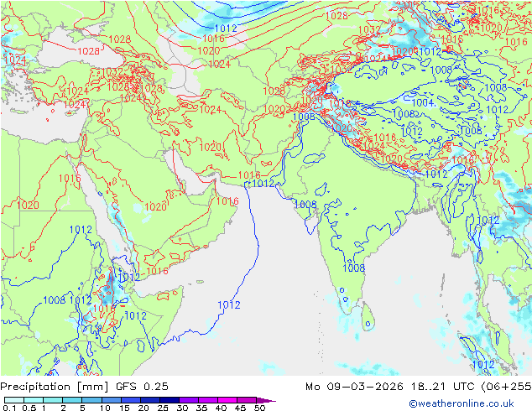
Task: Click the "50" legend scale label
Action: tap(259, 408)
